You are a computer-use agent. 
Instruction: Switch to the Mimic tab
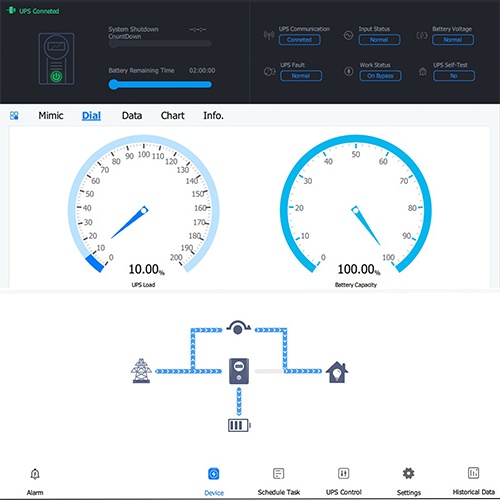[x=51, y=116]
